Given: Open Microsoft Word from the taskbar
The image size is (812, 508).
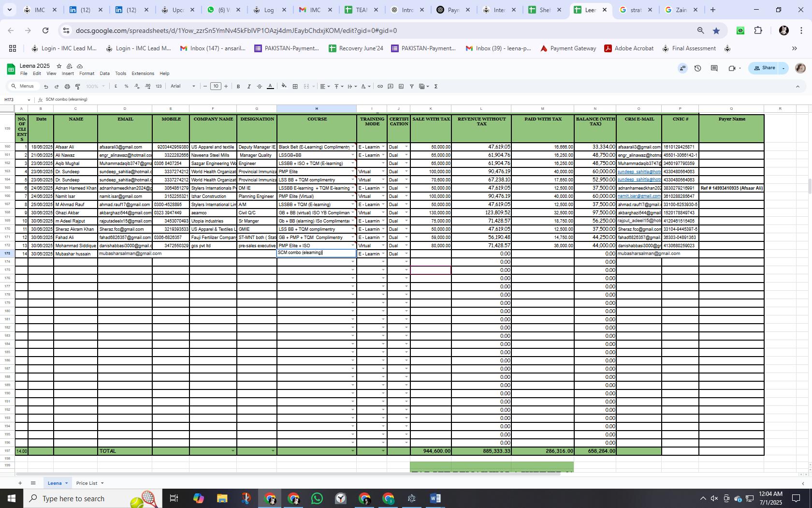Looking at the screenshot, I should (x=435, y=498).
